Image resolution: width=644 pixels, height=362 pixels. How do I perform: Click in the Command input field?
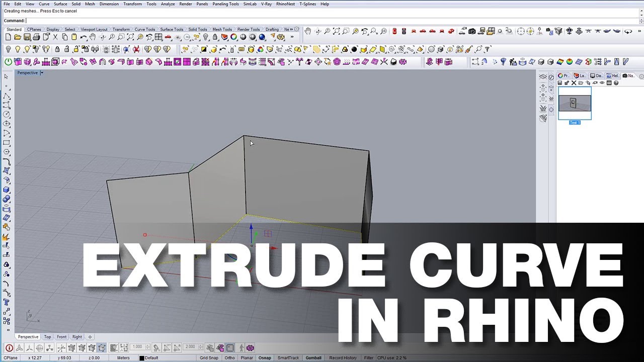pos(332,21)
